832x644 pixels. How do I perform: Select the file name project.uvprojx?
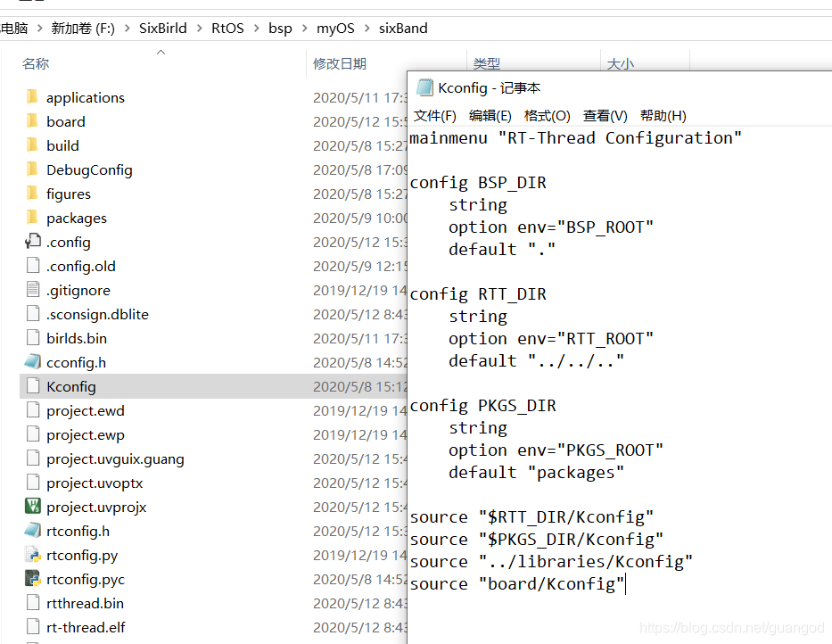pos(96,507)
